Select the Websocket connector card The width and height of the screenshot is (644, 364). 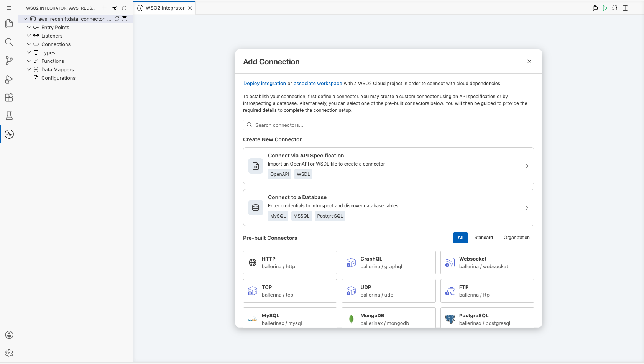tap(487, 262)
